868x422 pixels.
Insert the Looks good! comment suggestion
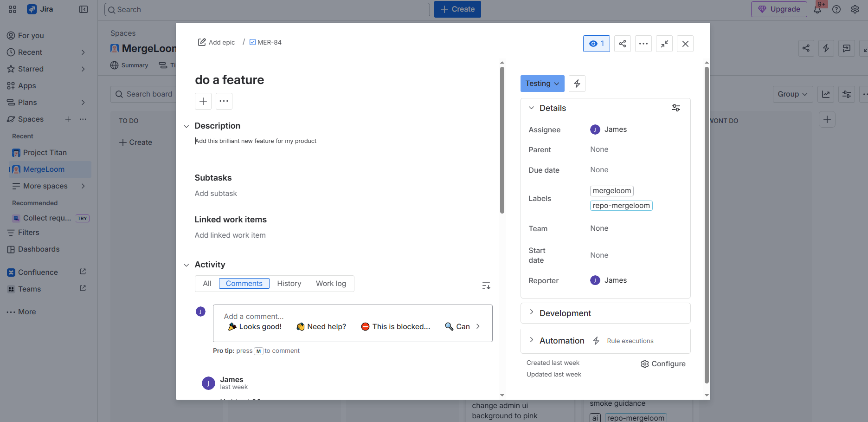click(255, 327)
